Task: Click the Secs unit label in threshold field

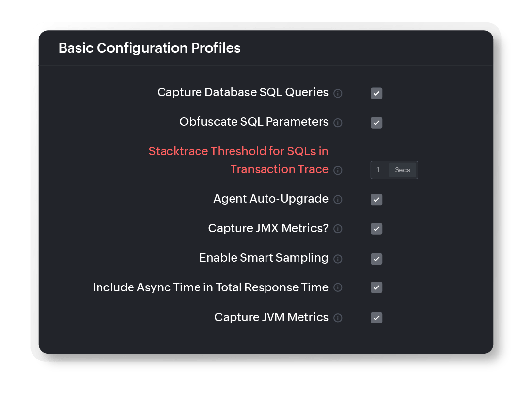Action: tap(402, 170)
